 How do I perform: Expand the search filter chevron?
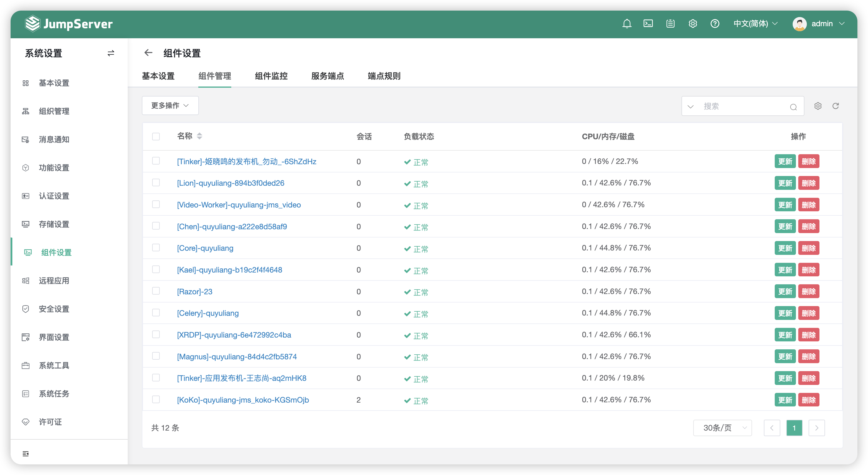point(690,107)
